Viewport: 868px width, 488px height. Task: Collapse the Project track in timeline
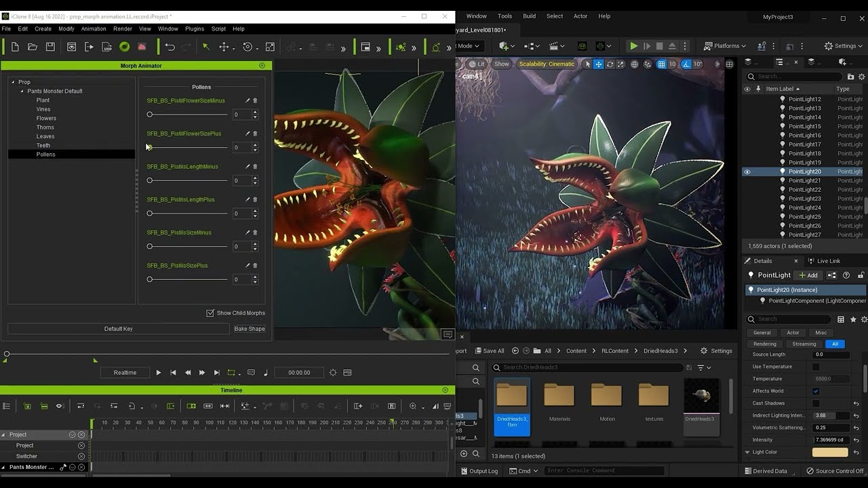click(x=3, y=435)
